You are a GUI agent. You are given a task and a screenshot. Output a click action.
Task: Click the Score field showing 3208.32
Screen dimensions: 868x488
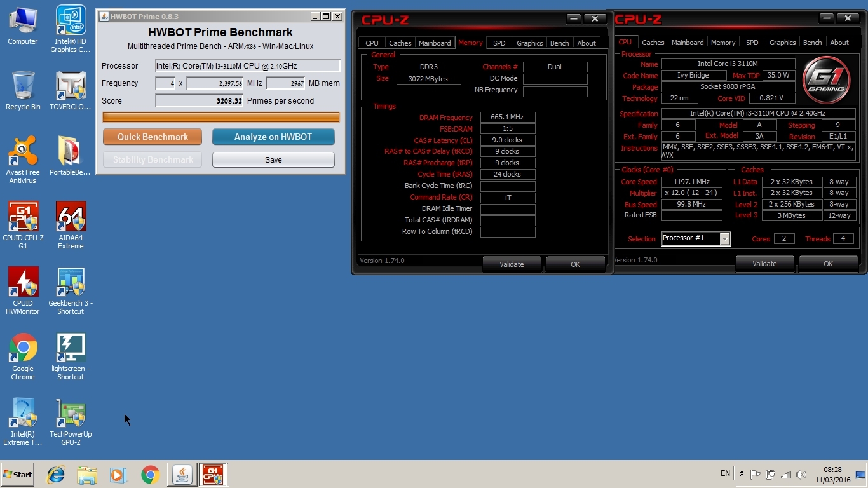(x=200, y=101)
